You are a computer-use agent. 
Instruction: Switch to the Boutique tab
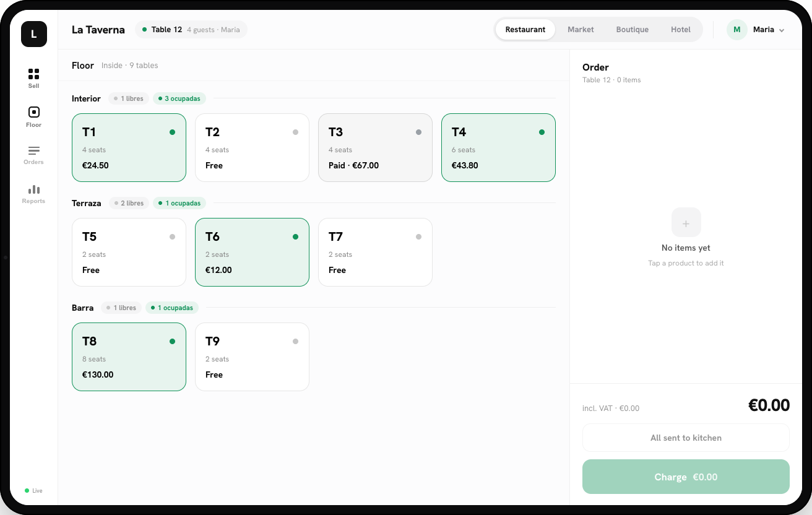coord(632,30)
